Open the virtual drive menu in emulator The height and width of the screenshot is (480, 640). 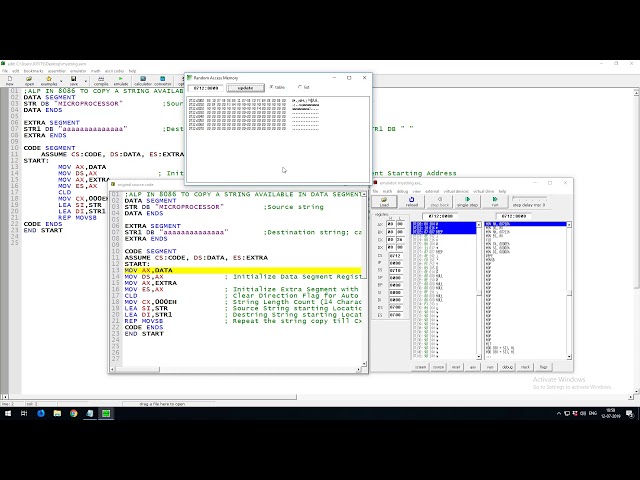pyautogui.click(x=483, y=191)
